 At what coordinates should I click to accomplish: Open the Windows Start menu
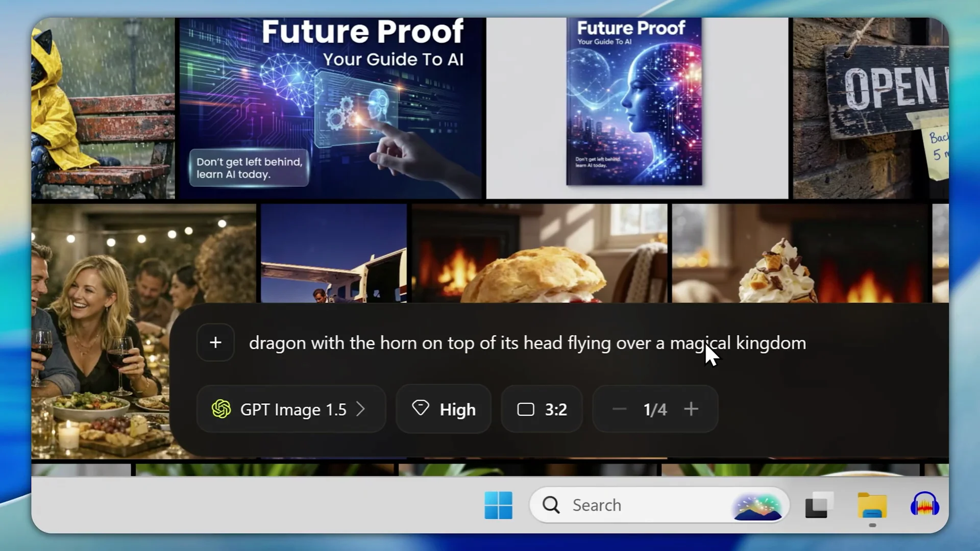click(499, 505)
